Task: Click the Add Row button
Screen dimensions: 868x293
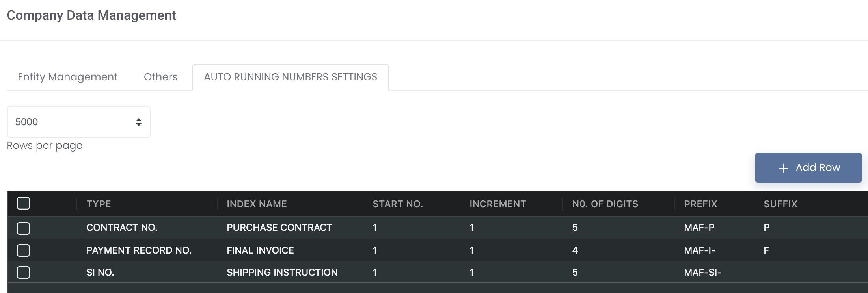Action: [808, 168]
